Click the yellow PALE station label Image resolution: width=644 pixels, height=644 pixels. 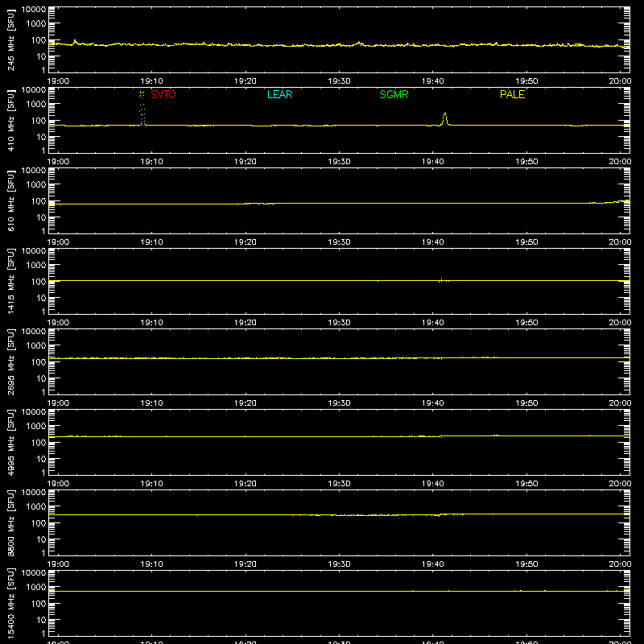(512, 94)
